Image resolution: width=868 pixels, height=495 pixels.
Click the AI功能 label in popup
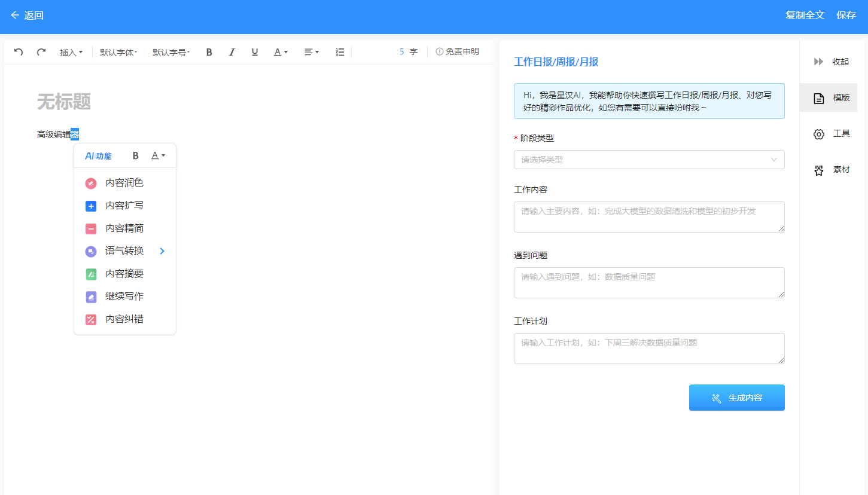click(x=98, y=156)
